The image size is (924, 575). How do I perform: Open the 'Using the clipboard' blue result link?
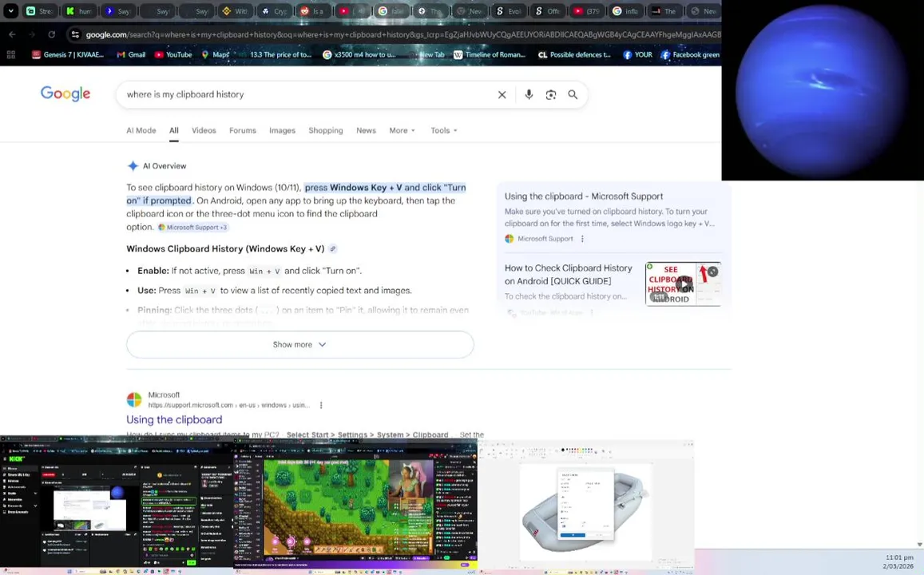[x=174, y=420]
